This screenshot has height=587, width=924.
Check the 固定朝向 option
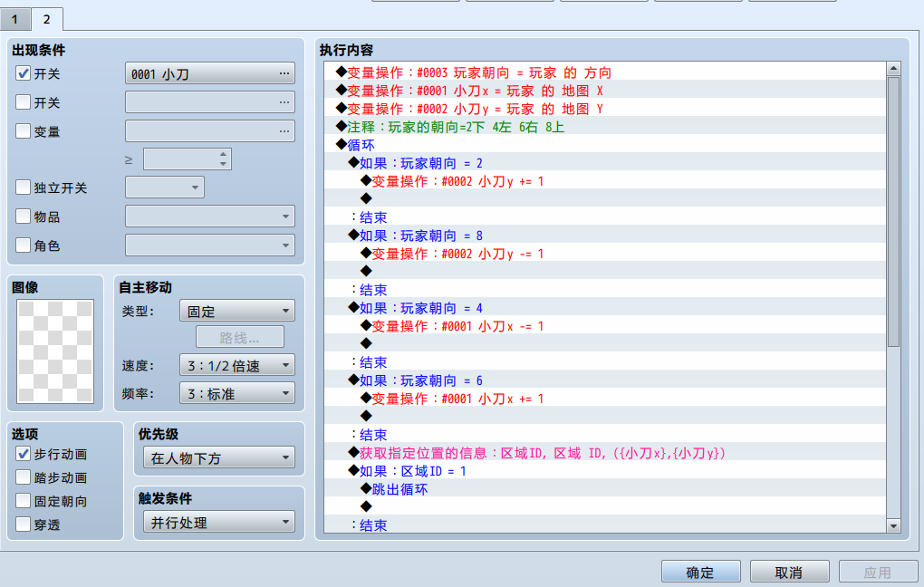[x=23, y=501]
